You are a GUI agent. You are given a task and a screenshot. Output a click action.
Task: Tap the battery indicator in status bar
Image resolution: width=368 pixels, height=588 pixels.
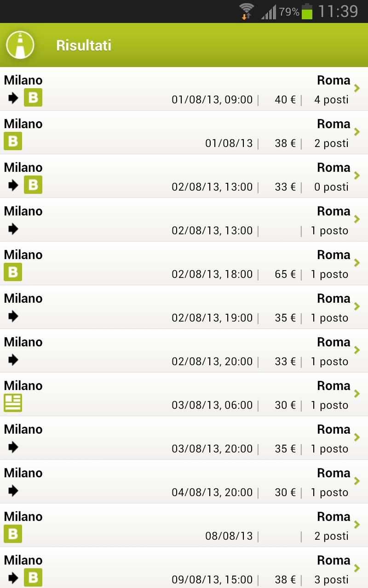[307, 11]
